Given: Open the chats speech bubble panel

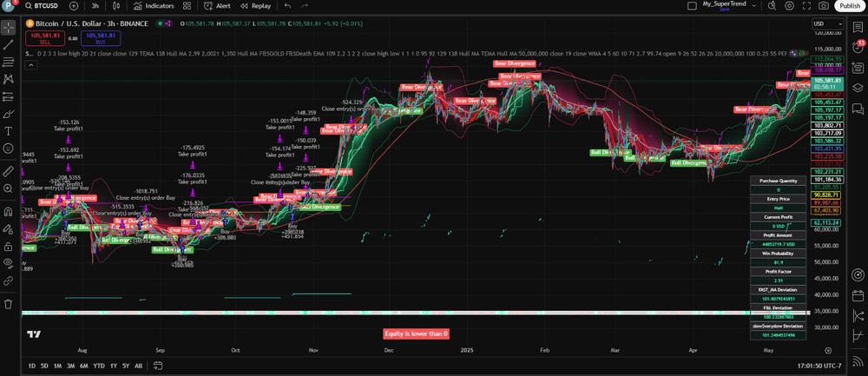Looking at the screenshot, I should coord(858,108).
